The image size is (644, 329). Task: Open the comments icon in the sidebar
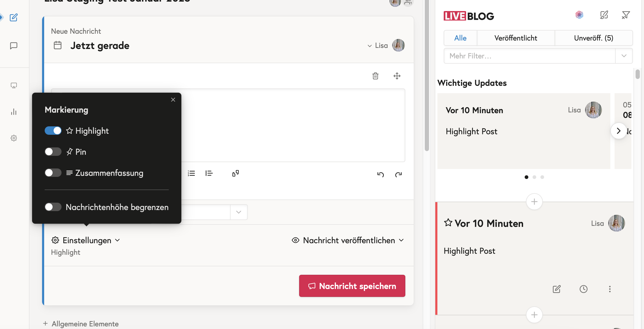(x=14, y=46)
